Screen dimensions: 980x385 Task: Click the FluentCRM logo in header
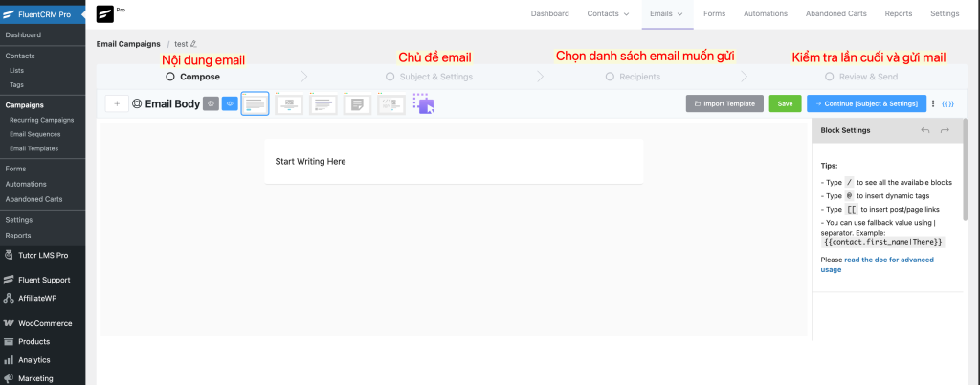[106, 14]
